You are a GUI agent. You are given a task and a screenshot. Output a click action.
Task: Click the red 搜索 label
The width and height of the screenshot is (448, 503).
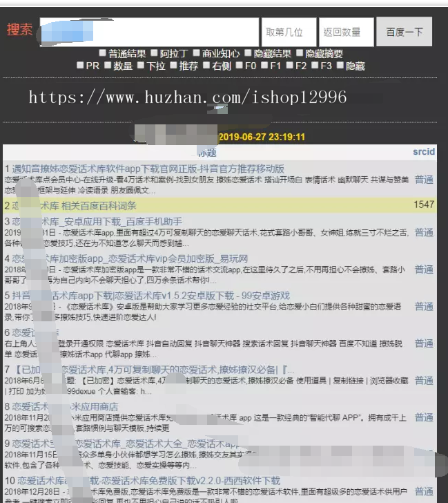point(19,30)
